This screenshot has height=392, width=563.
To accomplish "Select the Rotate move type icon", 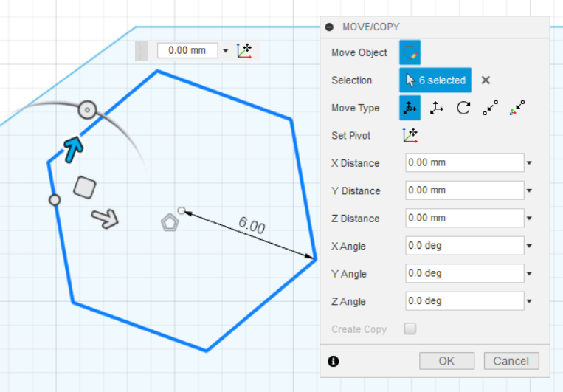I will click(x=463, y=108).
